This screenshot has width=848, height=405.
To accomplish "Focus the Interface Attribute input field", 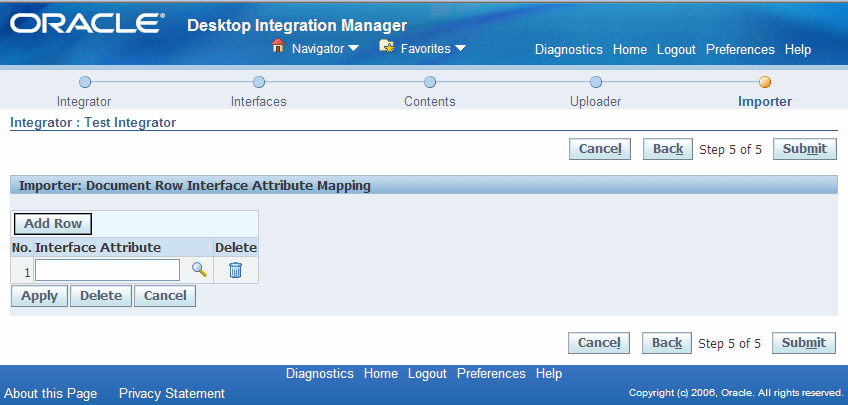I will point(108,270).
